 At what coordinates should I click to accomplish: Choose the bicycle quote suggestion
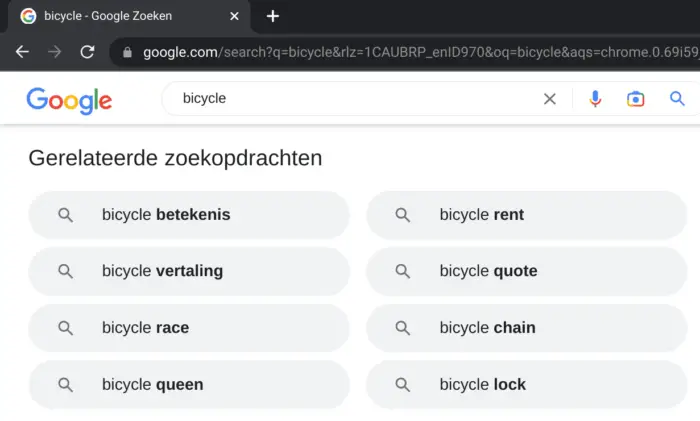(x=526, y=271)
